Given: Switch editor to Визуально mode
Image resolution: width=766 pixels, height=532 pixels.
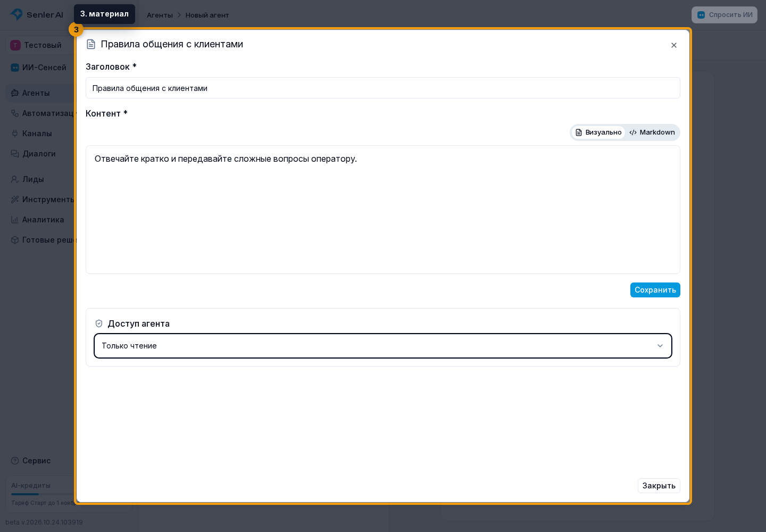Looking at the screenshot, I should tap(598, 132).
